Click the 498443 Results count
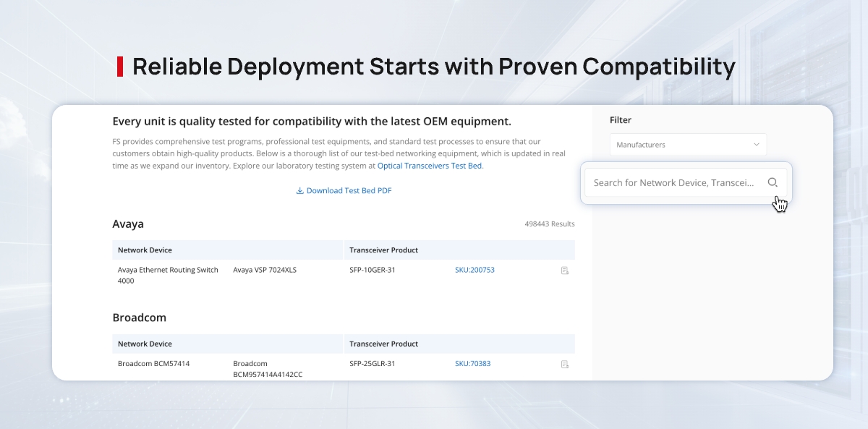This screenshot has height=429, width=868. pyautogui.click(x=550, y=224)
